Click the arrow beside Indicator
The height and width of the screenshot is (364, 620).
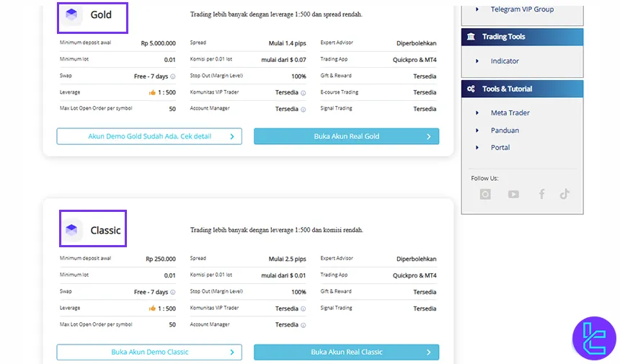tap(477, 61)
